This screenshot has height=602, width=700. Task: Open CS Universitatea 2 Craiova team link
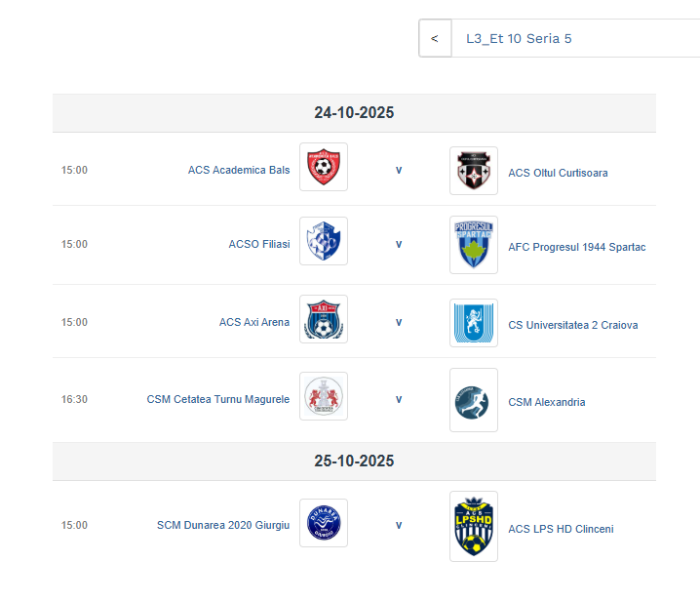pos(572,325)
